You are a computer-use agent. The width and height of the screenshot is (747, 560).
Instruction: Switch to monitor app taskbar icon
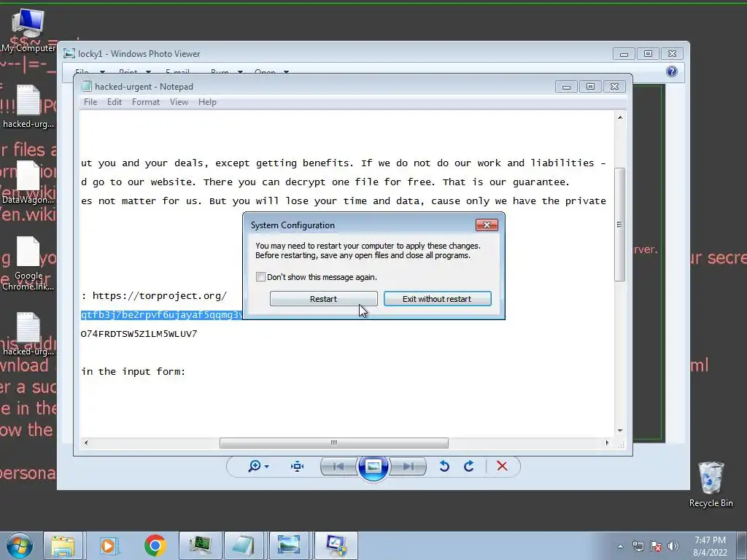point(200,545)
